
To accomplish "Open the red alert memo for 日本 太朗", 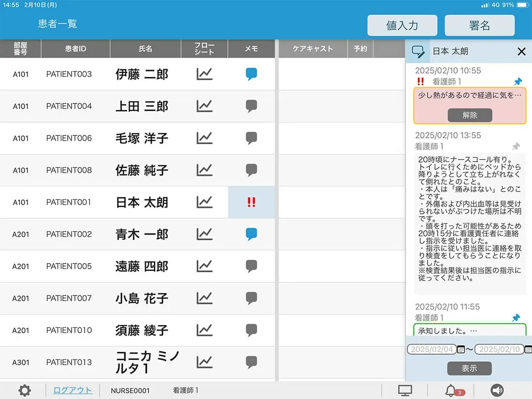I will pos(251,202).
